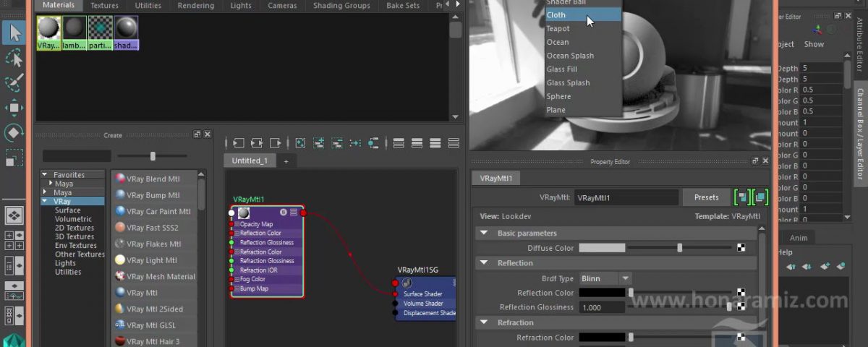
Task: Click the move layer up icon
Action: click(x=791, y=267)
